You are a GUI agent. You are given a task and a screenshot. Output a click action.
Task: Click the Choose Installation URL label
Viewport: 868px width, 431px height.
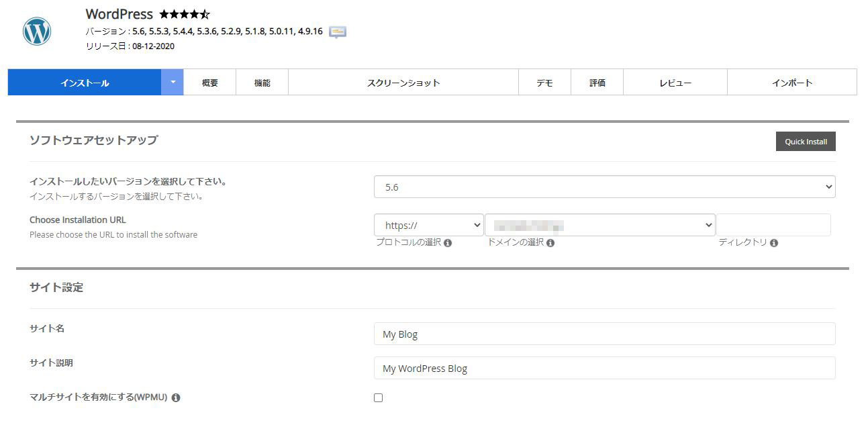pyautogui.click(x=78, y=220)
